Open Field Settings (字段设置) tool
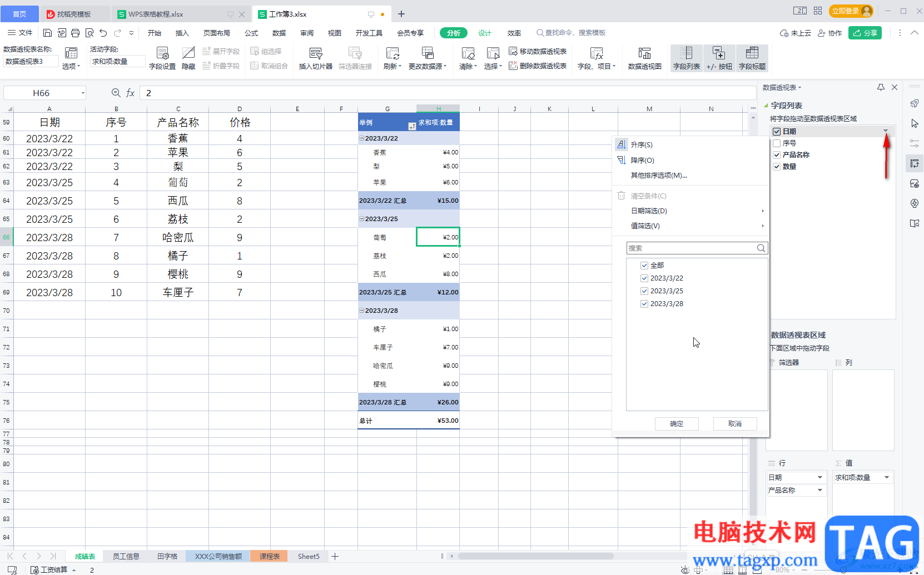This screenshot has height=575, width=924. point(162,58)
